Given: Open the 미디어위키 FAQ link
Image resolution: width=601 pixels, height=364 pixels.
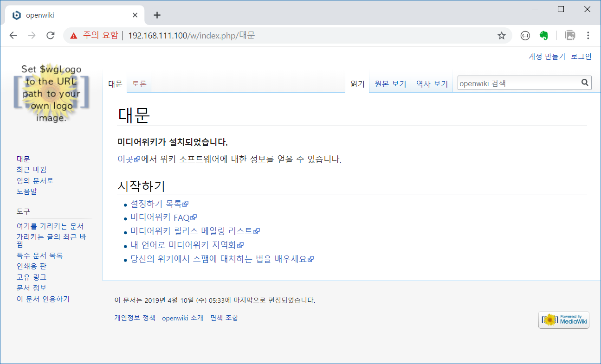Looking at the screenshot, I should tap(163, 217).
